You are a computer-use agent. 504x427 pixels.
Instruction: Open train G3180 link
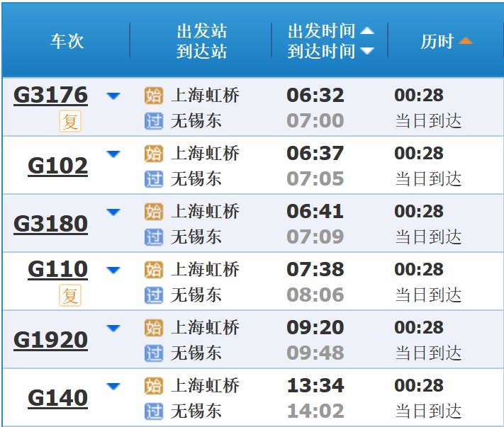point(50,224)
